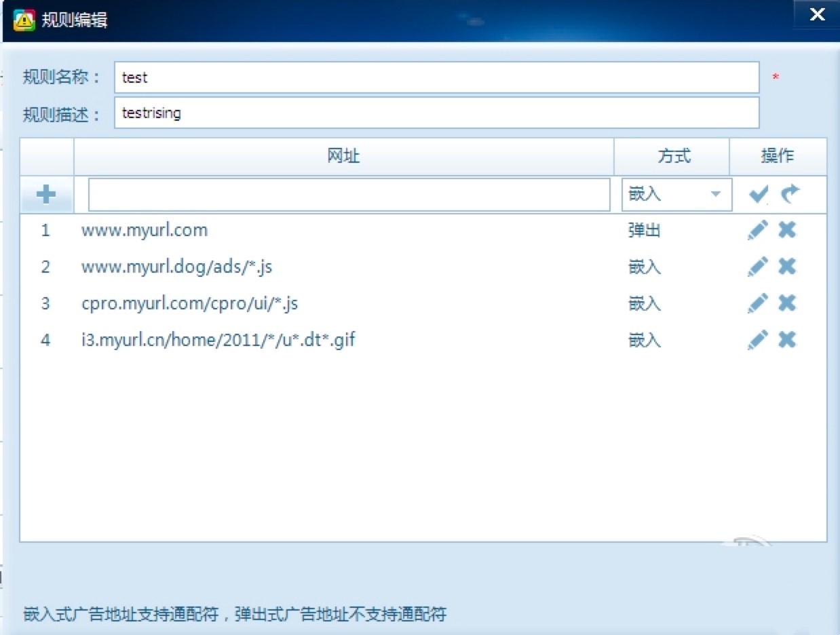The image size is (840, 635).
Task: Click the app logo icon in the title bar
Action: (x=24, y=20)
